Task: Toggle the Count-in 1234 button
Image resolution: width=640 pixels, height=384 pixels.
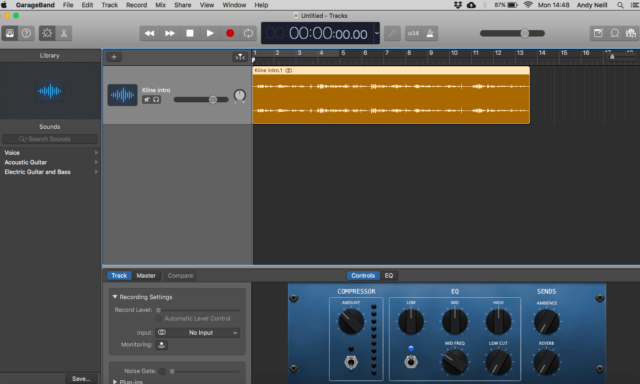Action: tap(413, 33)
